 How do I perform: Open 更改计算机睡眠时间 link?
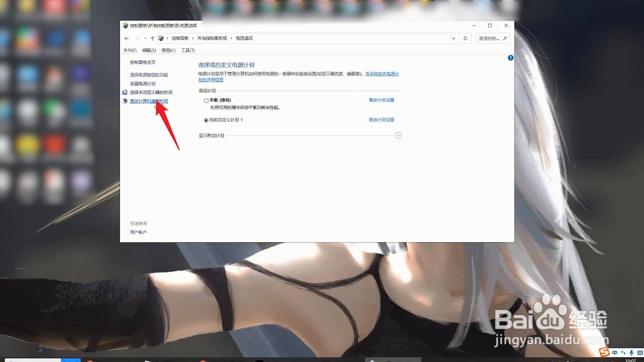pos(149,101)
